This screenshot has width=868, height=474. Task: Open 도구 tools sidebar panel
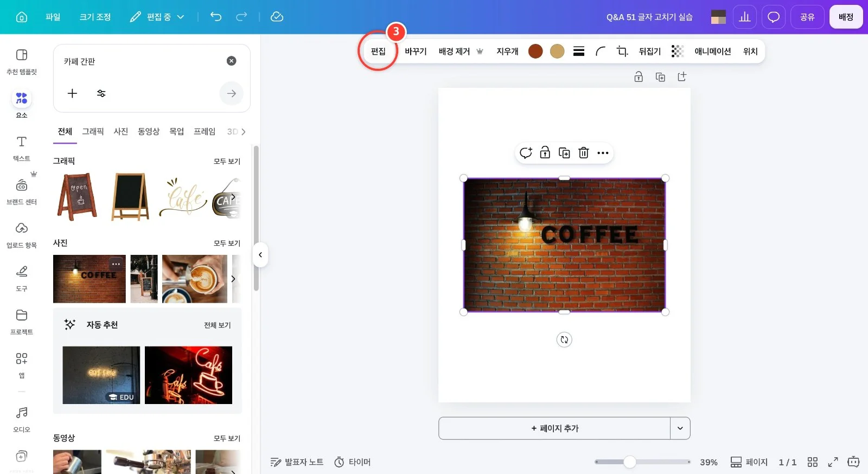coord(22,279)
